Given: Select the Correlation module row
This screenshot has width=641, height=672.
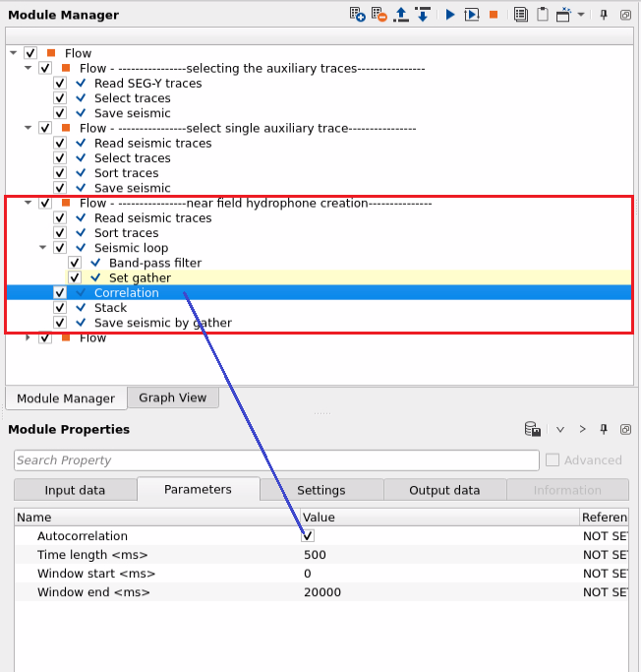Looking at the screenshot, I should coord(319,293).
